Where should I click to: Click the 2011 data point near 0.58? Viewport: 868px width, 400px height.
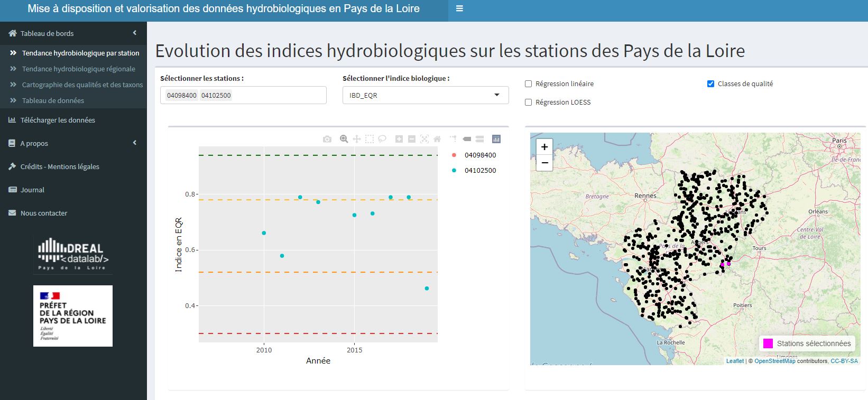click(x=282, y=256)
